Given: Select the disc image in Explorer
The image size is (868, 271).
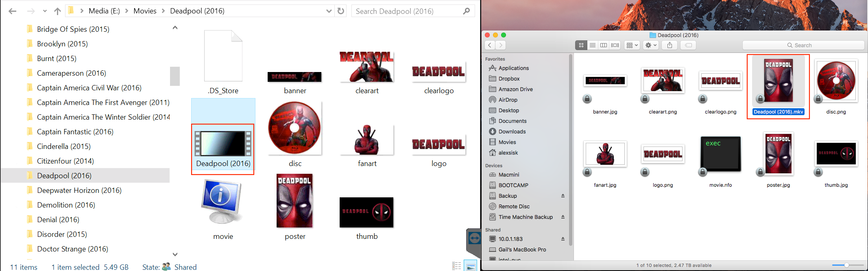Looking at the screenshot, I should tap(295, 134).
